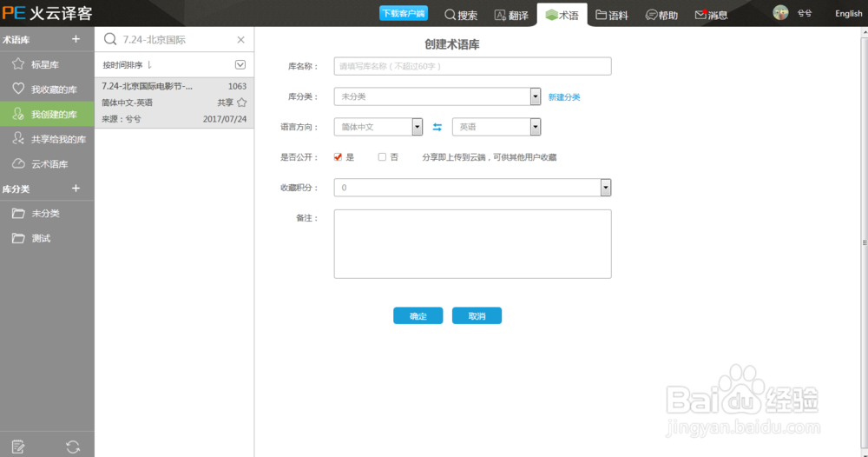868x457 pixels.
Task: Open the 翻译 tab
Action: point(511,15)
